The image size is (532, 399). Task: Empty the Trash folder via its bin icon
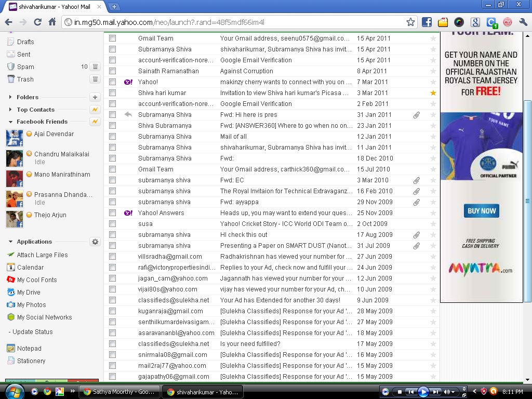(x=96, y=79)
